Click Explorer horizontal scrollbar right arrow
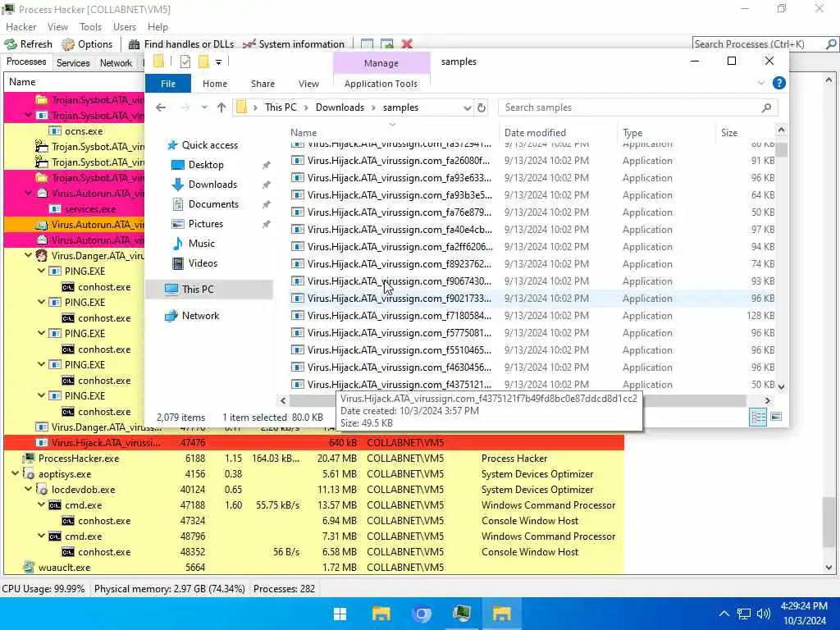This screenshot has height=630, width=840. pos(767,400)
